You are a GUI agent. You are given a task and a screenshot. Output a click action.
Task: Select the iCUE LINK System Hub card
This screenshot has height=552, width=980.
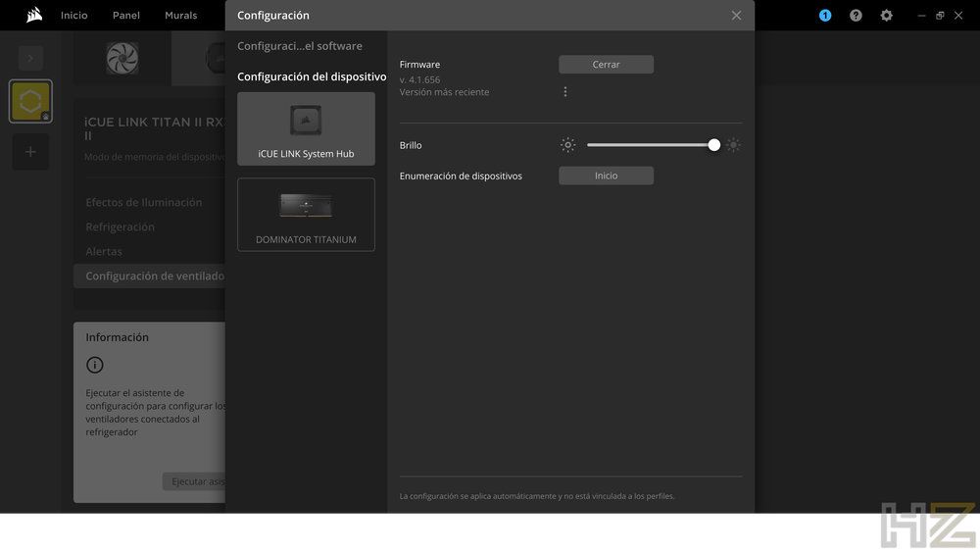point(306,128)
